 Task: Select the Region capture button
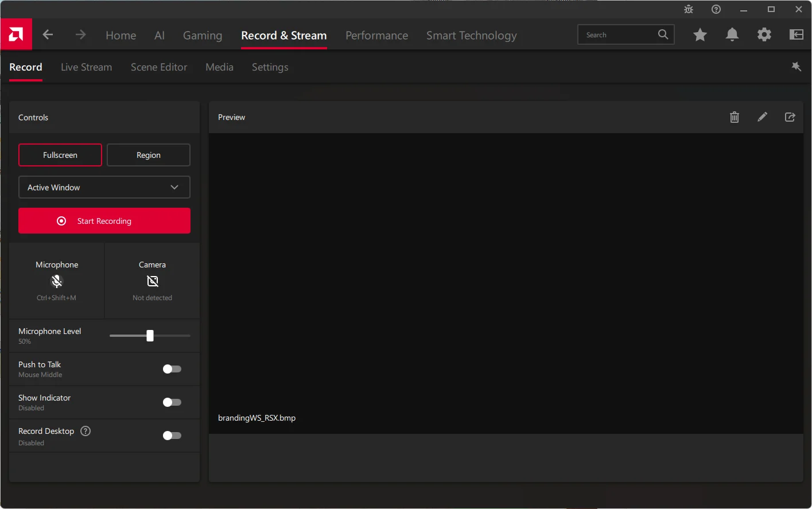tap(149, 155)
